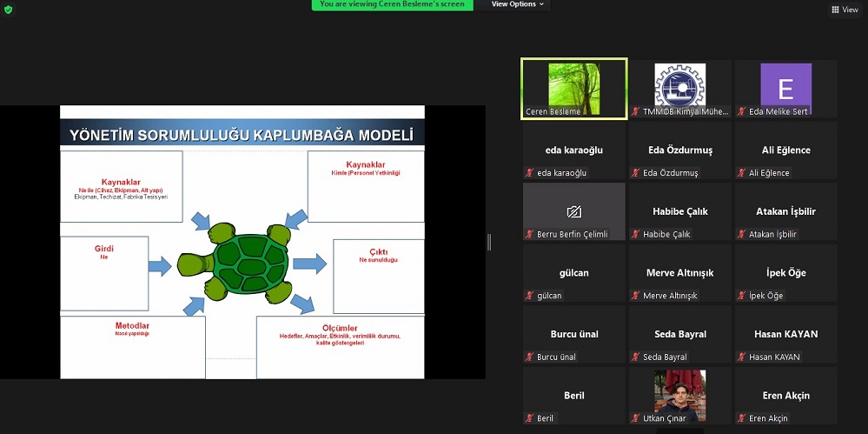Click the muted mic icon beside Ali Eğlence

click(741, 173)
